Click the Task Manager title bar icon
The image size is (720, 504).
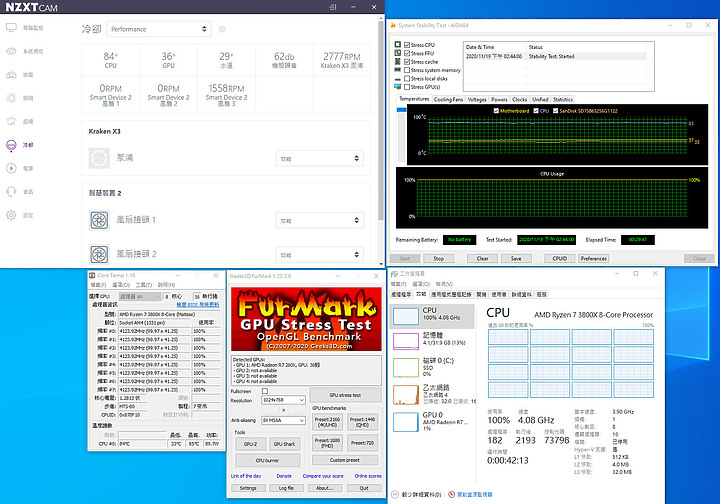click(x=394, y=274)
